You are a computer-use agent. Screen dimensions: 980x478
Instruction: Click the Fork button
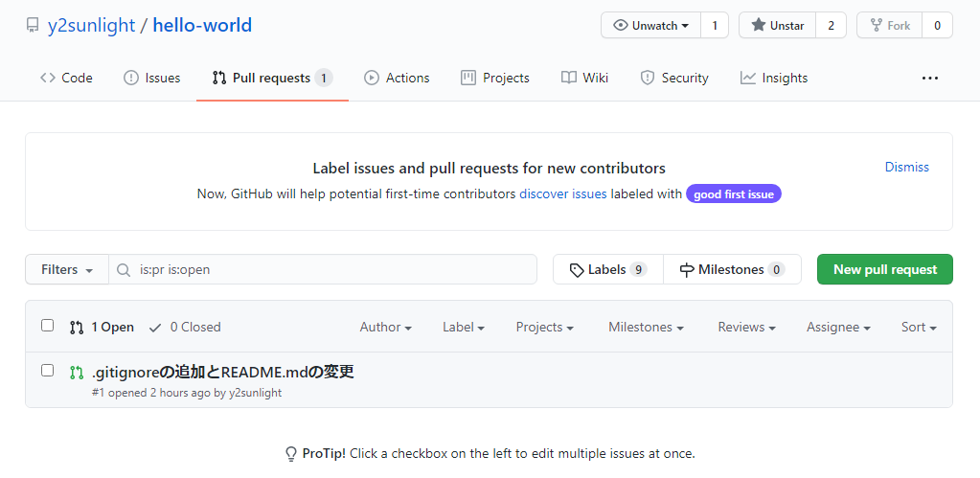pos(889,26)
